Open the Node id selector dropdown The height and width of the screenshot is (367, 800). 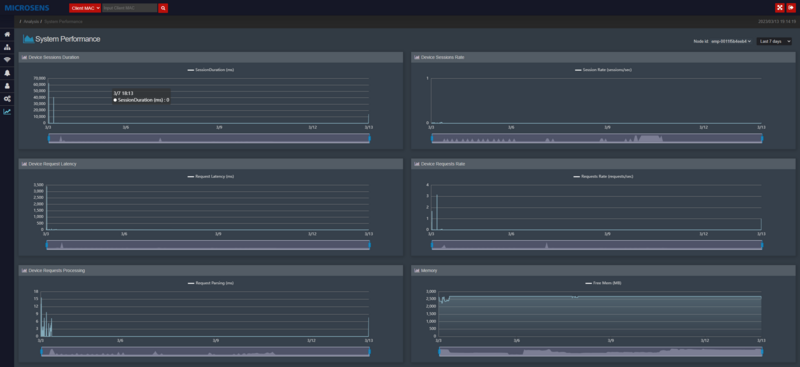(x=731, y=41)
